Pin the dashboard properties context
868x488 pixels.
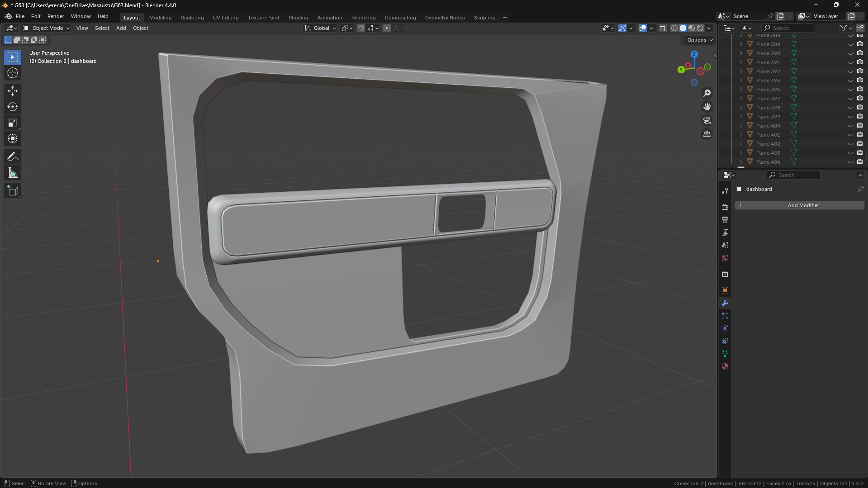click(x=860, y=189)
